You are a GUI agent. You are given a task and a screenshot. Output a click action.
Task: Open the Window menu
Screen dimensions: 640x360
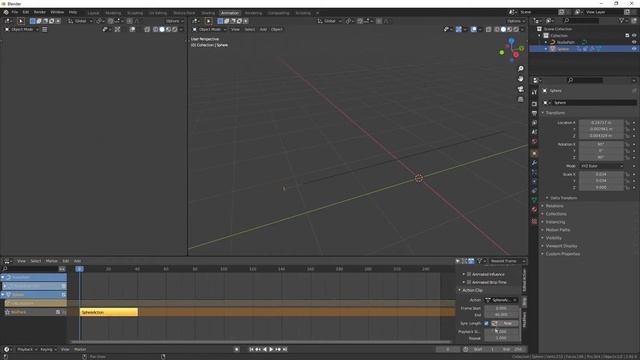[57, 12]
